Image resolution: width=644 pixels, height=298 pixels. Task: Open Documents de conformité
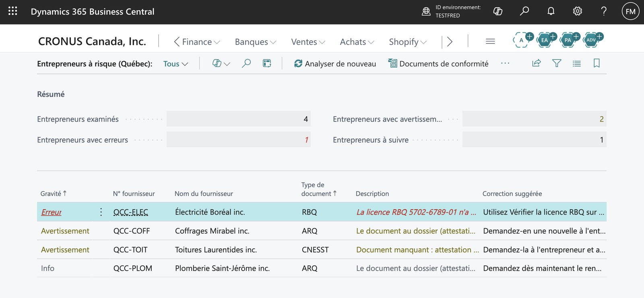[x=438, y=64]
